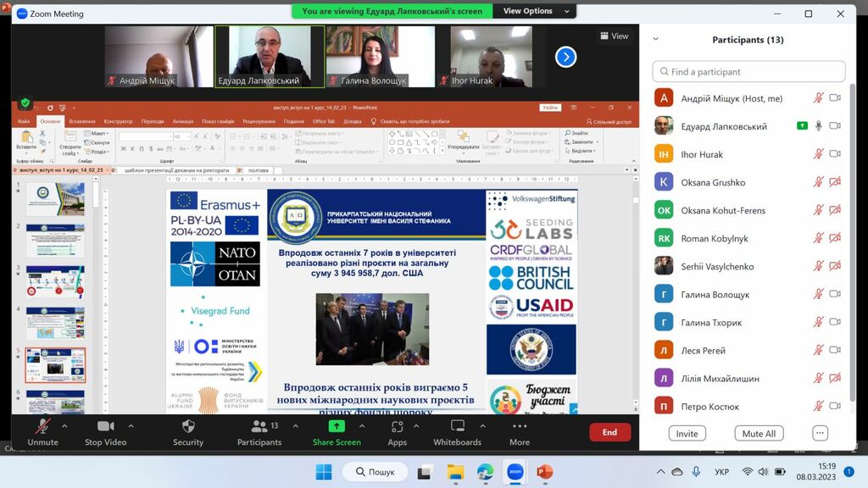Click the Share Screen icon

coord(337,426)
